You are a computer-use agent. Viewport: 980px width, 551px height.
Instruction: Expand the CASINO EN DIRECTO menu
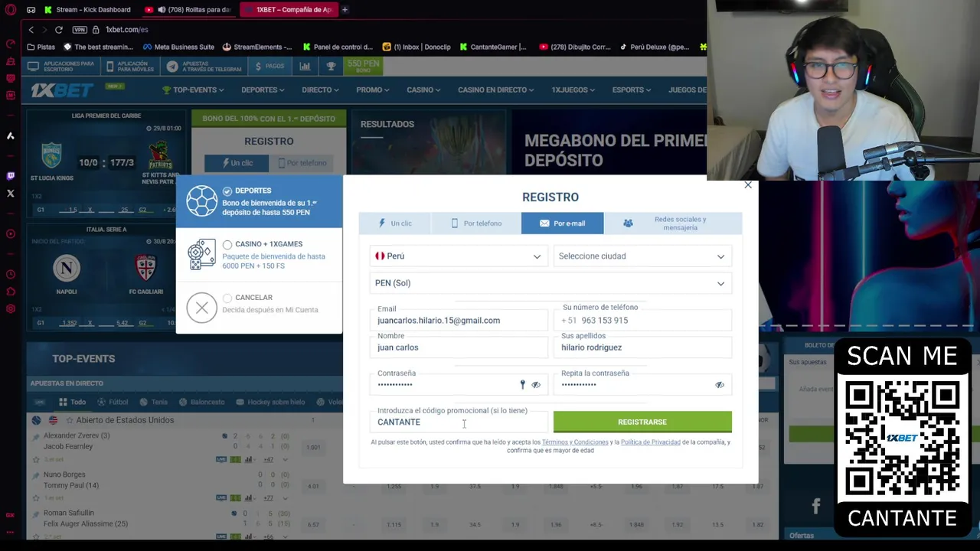(x=496, y=90)
